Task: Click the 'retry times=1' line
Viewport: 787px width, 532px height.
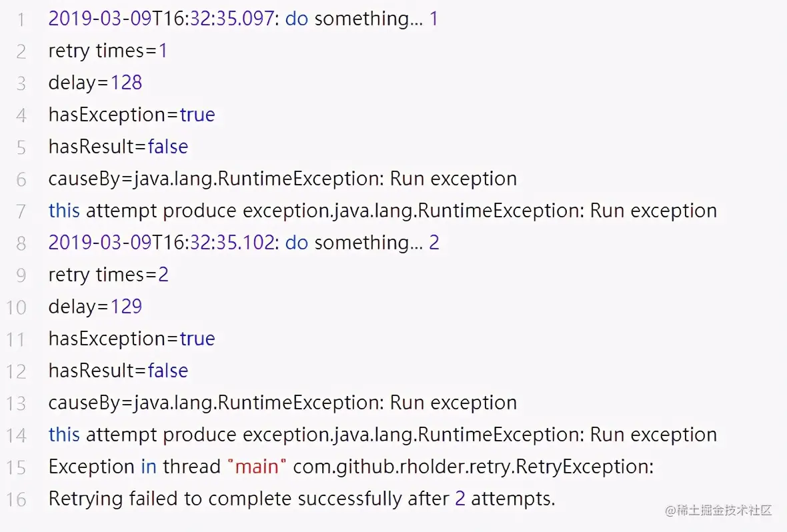Action: coord(108,51)
